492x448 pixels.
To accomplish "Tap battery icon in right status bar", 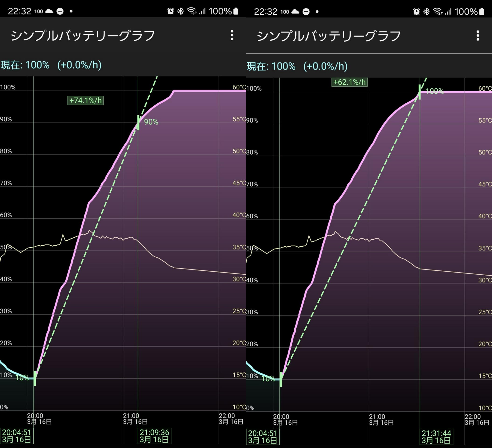I will coord(482,12).
